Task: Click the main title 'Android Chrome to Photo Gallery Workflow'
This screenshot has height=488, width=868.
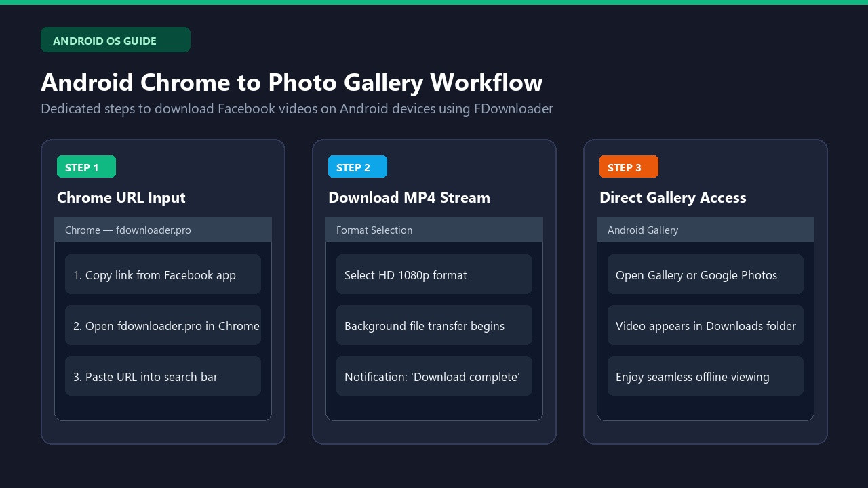Action: point(292,82)
